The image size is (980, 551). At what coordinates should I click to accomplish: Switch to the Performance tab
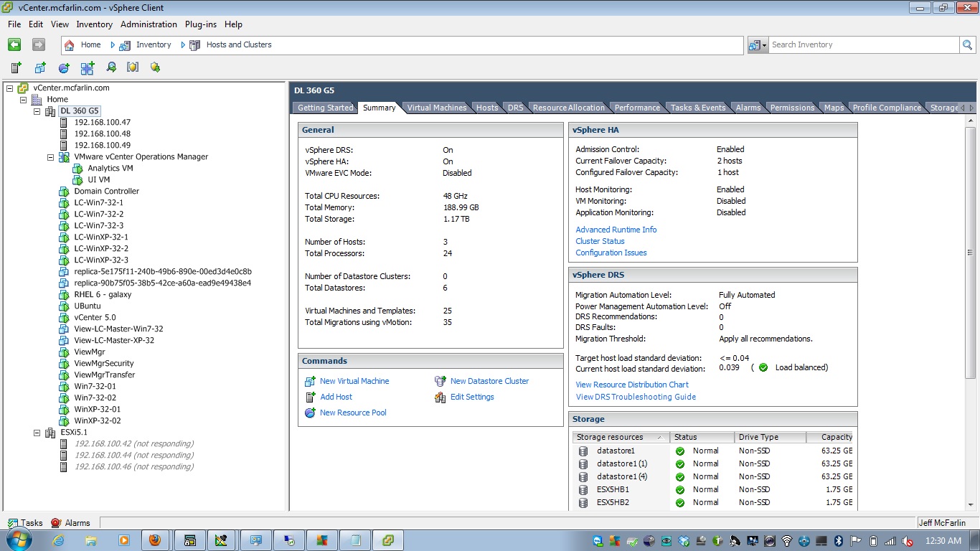click(x=637, y=108)
